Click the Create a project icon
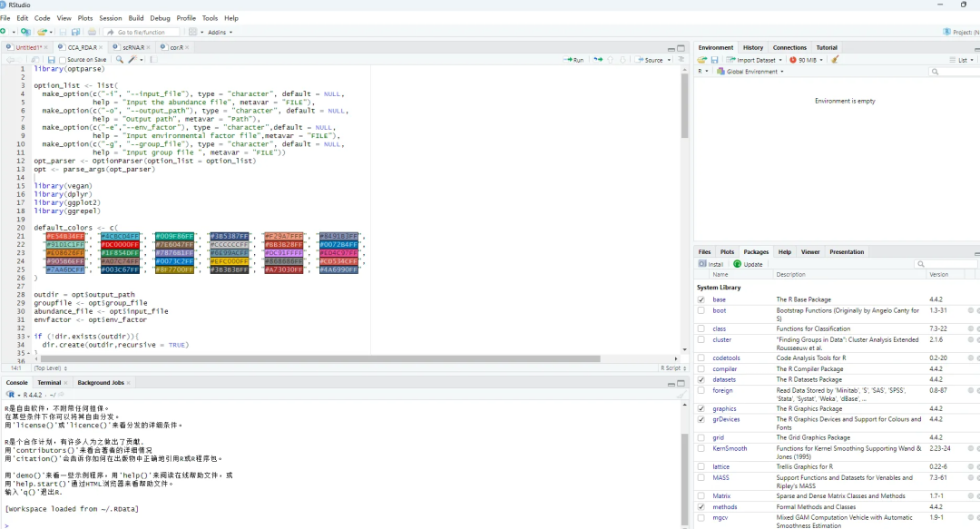 25,32
